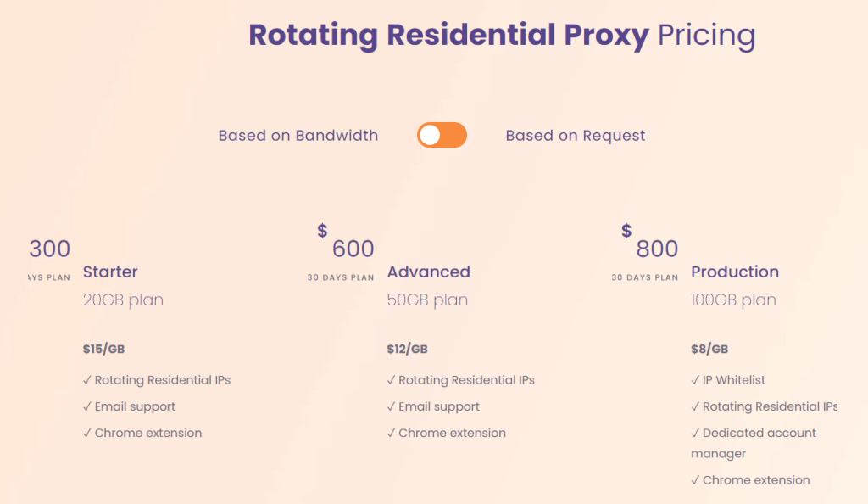The image size is (868, 504).
Task: Click the Production plan title
Action: 735,272
